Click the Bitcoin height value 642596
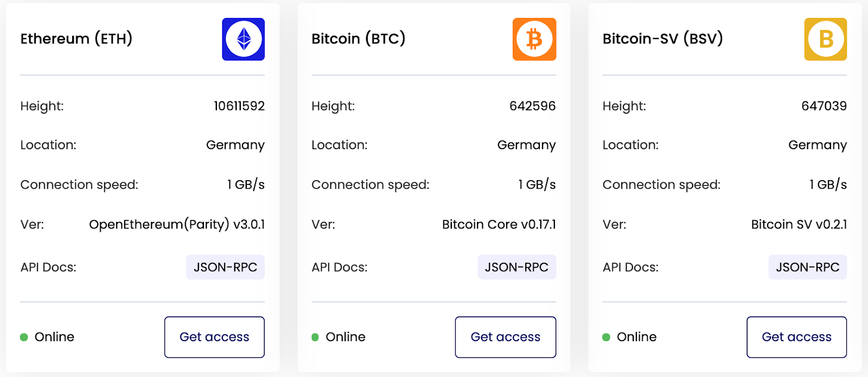868x377 pixels. pyautogui.click(x=532, y=106)
